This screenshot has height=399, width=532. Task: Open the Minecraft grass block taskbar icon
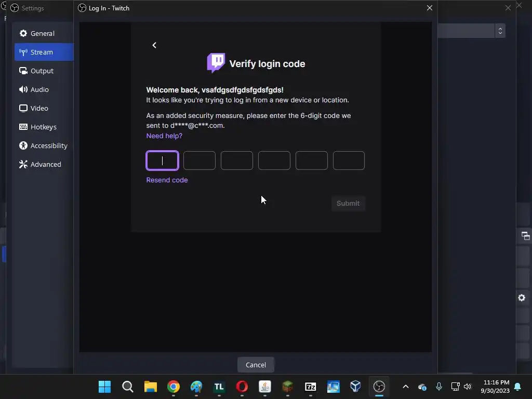pos(287,387)
